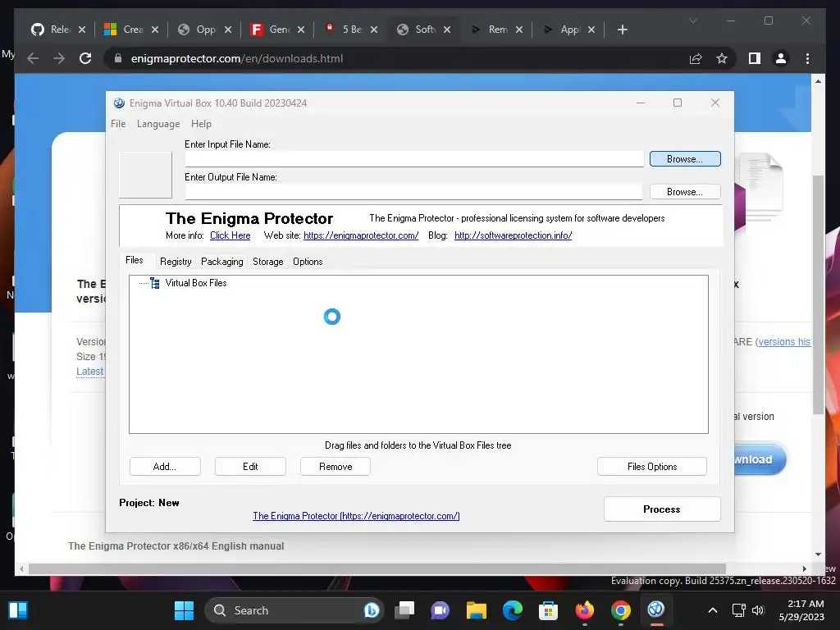The height and width of the screenshot is (630, 840).
Task: Open a new browser tab
Action: 622,30
